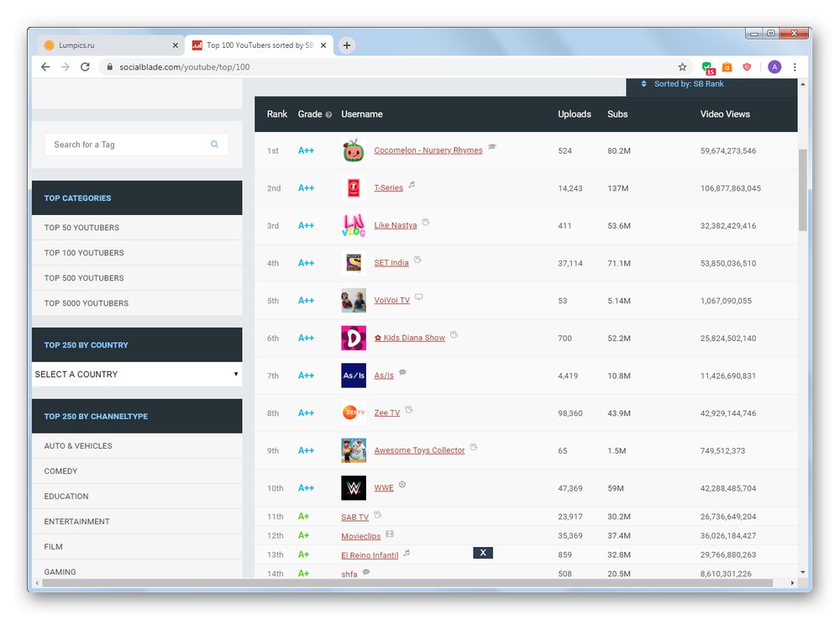Click the vertical page scrollbar thumb

[802, 190]
